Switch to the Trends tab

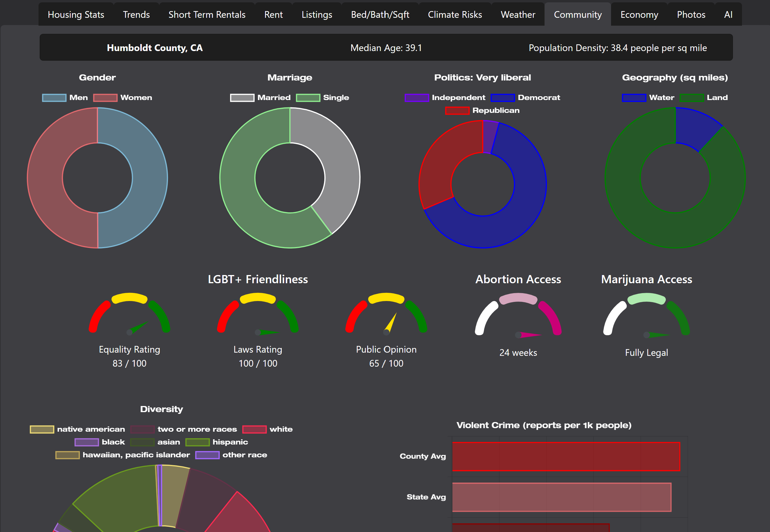click(x=136, y=14)
